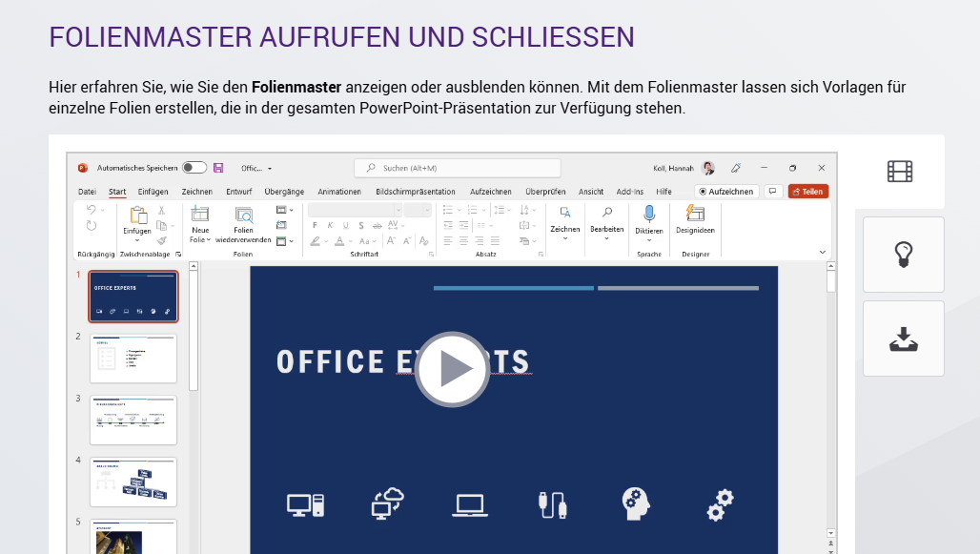Screen dimensions: 980x554
Task: Toggle text shadow S button
Action: [x=361, y=225]
